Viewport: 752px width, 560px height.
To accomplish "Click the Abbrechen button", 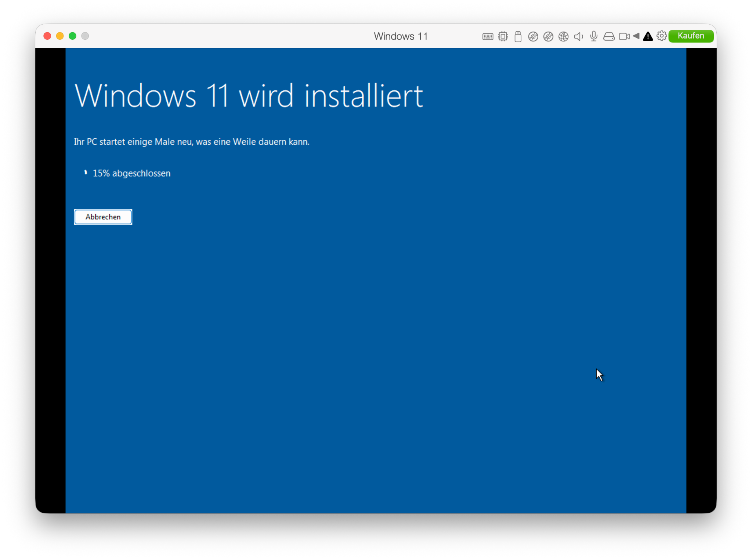I will pos(103,217).
